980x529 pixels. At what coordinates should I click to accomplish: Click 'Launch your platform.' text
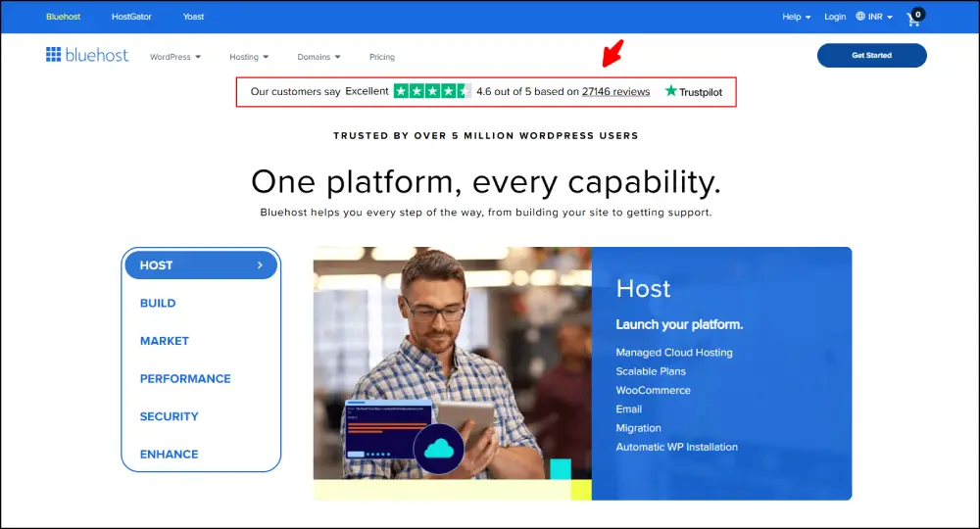(679, 325)
